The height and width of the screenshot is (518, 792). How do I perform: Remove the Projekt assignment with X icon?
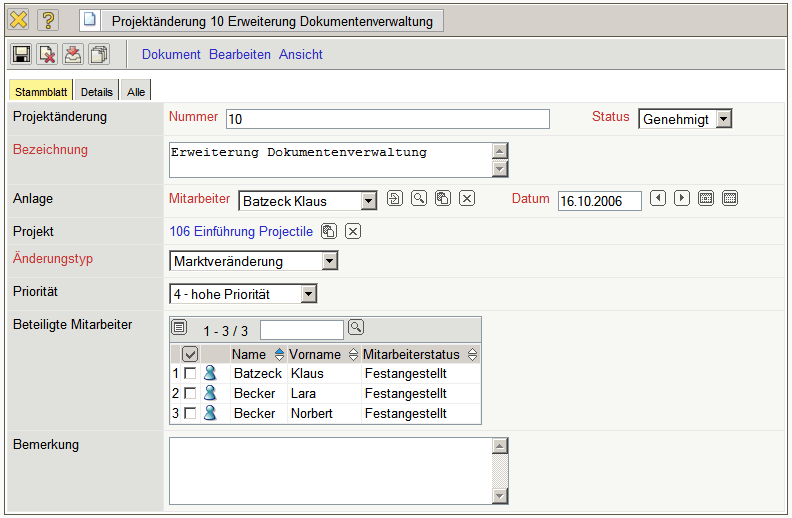tap(353, 232)
